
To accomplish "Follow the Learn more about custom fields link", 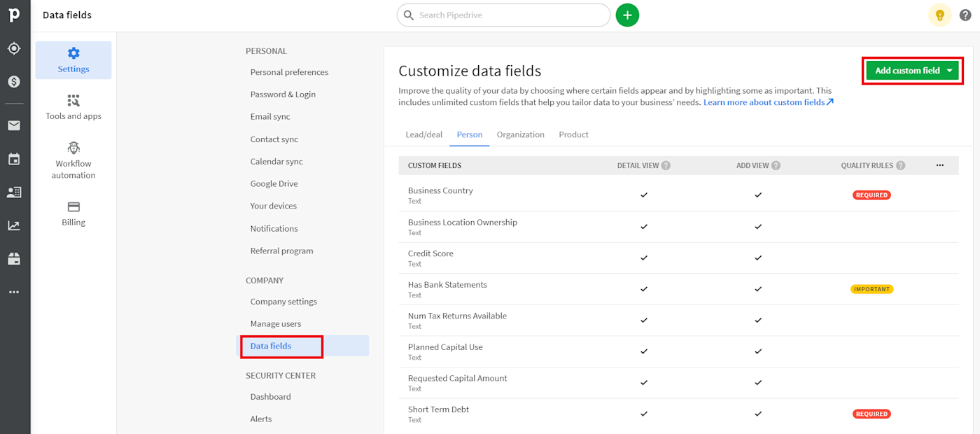I will [x=768, y=102].
